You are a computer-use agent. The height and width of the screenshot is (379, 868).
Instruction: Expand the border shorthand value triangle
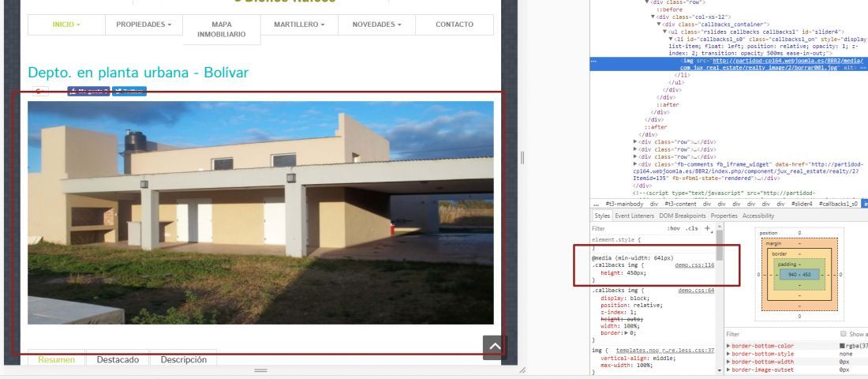click(x=625, y=333)
